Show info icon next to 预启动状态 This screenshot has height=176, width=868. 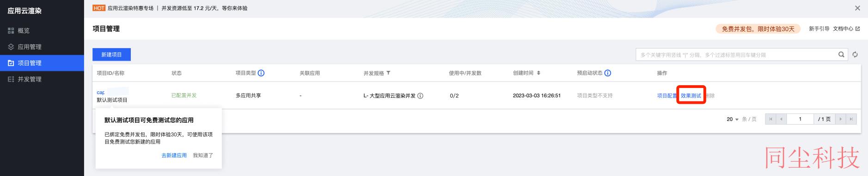coord(608,73)
